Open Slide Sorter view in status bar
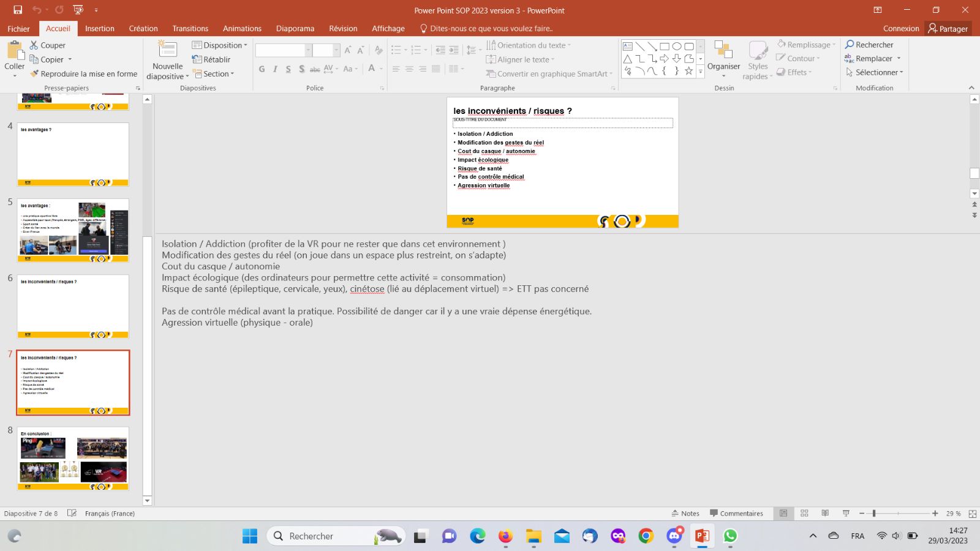980x551 pixels. [804, 513]
